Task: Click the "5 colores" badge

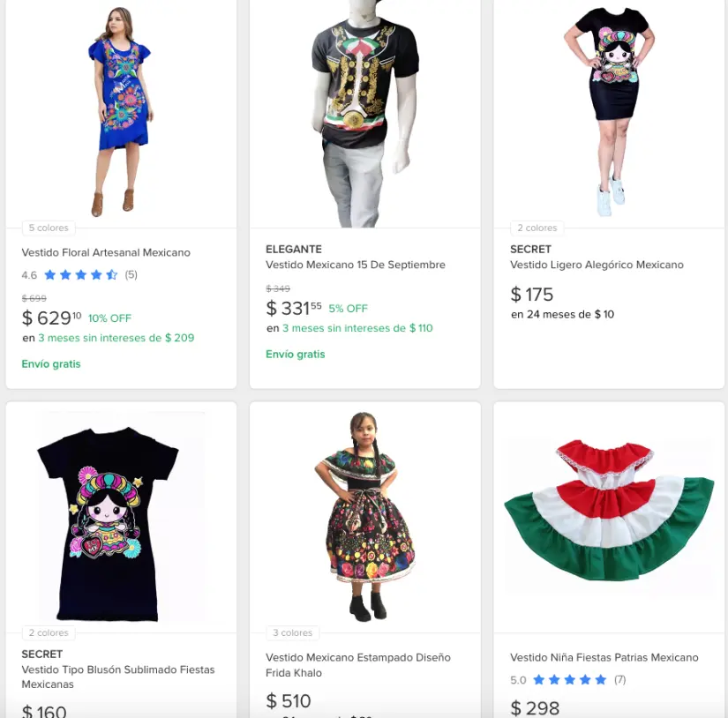Action: [49, 228]
